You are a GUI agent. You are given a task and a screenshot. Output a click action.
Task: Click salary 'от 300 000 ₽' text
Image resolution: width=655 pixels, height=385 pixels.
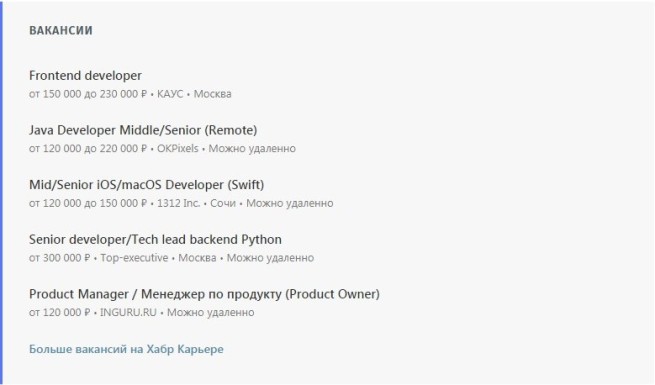pos(59,258)
